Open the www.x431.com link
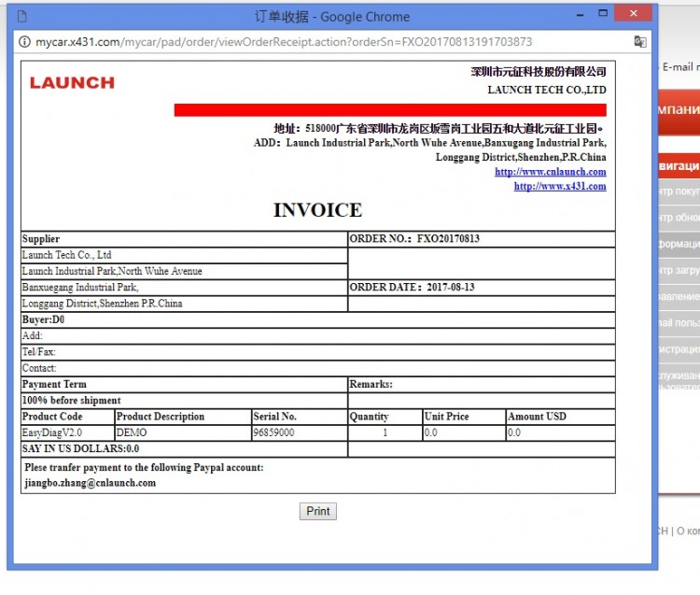700x595 pixels. click(559, 187)
